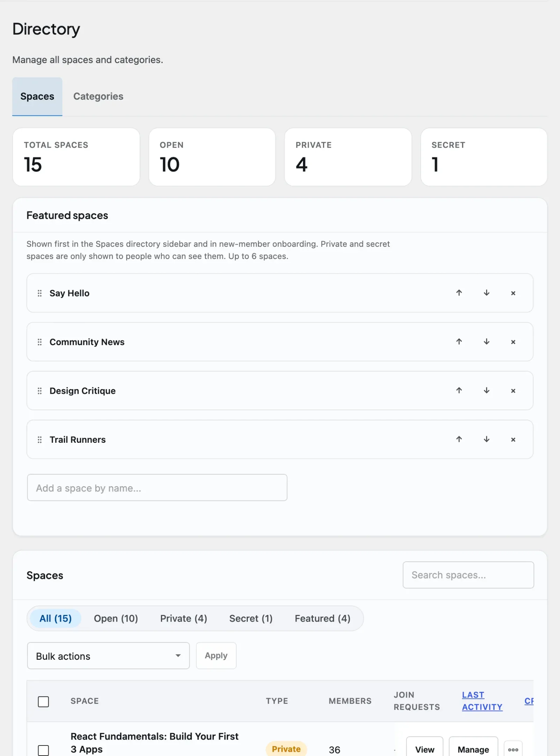This screenshot has height=756, width=560.
Task: Click the Private type badge
Action: [x=286, y=749]
